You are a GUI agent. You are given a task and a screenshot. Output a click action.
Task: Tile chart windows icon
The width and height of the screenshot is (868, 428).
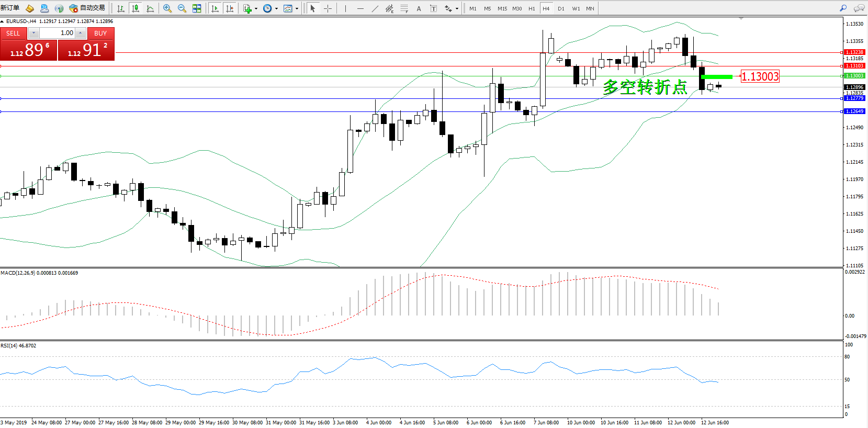(197, 8)
